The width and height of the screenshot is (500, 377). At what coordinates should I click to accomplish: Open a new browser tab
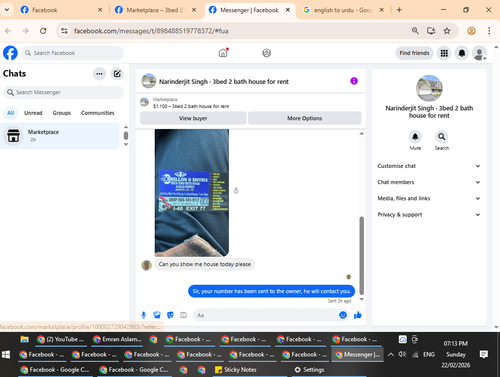[399, 10]
